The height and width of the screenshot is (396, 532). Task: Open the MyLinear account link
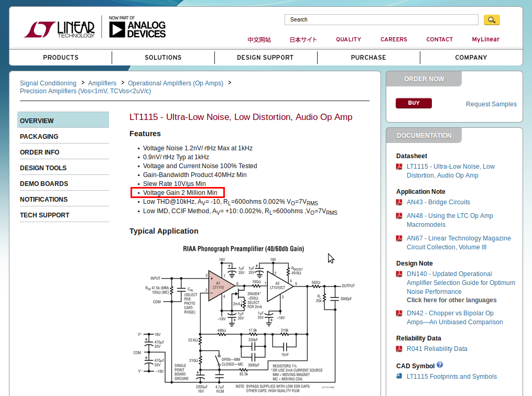point(485,39)
